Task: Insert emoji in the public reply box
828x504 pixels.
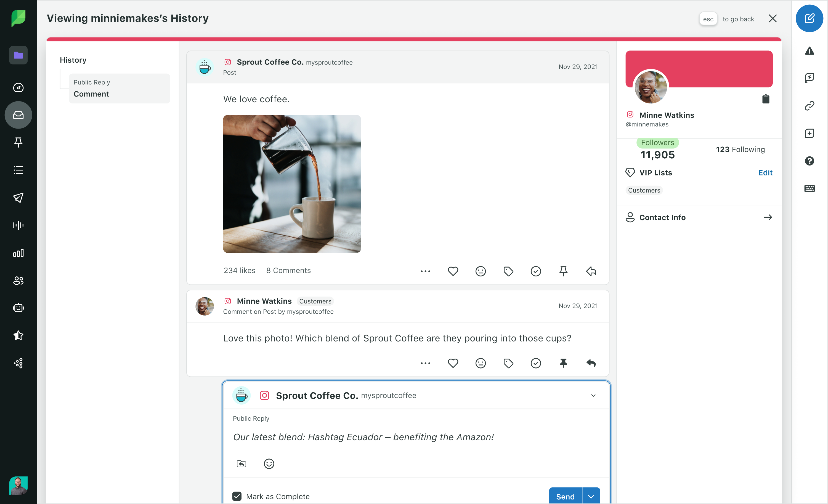Action: click(x=269, y=464)
